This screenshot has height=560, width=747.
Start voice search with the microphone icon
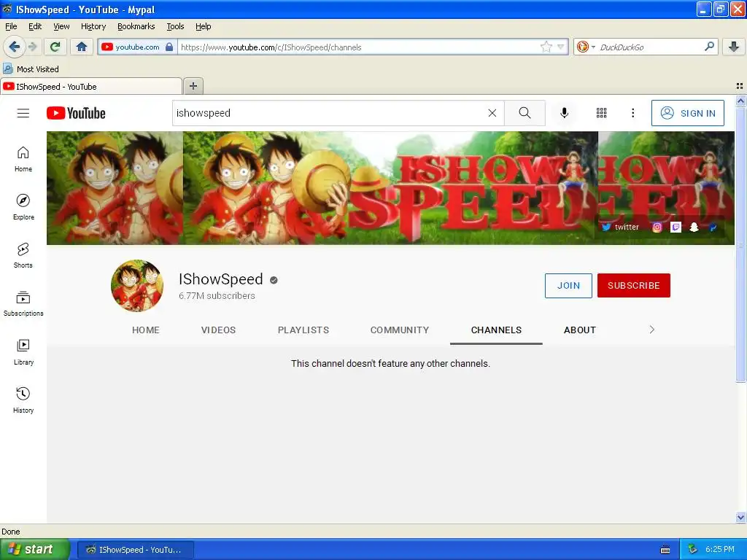[x=564, y=113]
